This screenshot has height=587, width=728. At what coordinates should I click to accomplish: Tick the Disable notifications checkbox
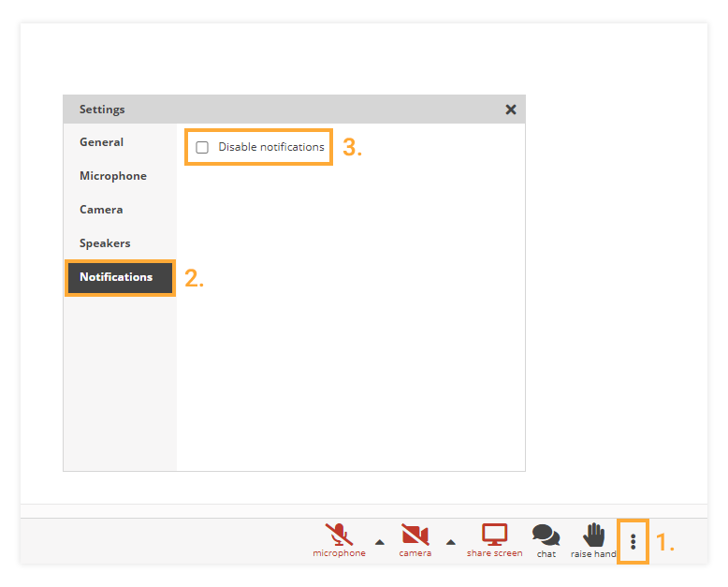202,147
